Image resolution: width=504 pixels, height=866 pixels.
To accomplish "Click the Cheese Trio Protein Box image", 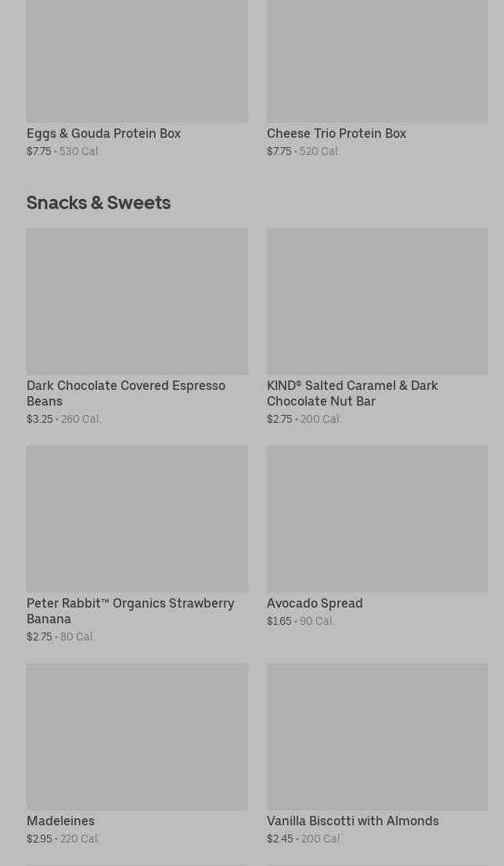I will point(377,61).
